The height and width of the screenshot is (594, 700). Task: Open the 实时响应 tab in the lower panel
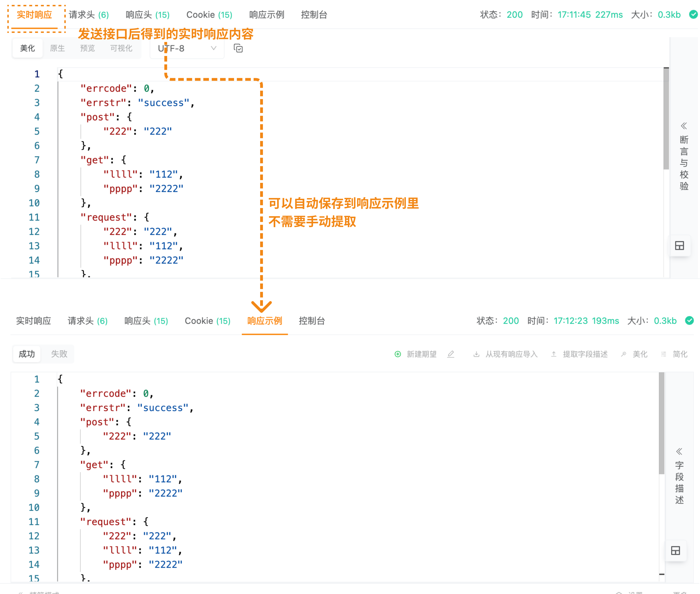click(x=34, y=321)
